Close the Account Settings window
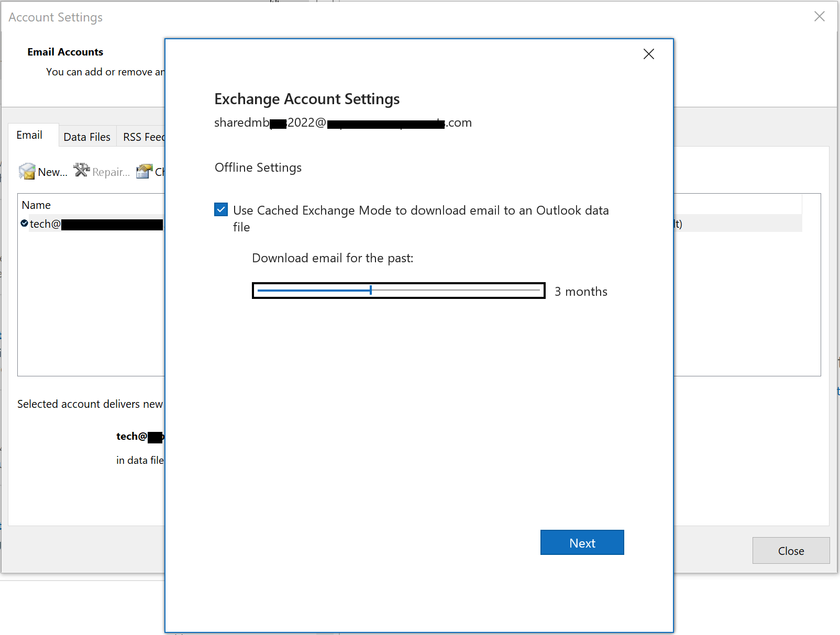Screen dimensions: 840x635 point(819,16)
